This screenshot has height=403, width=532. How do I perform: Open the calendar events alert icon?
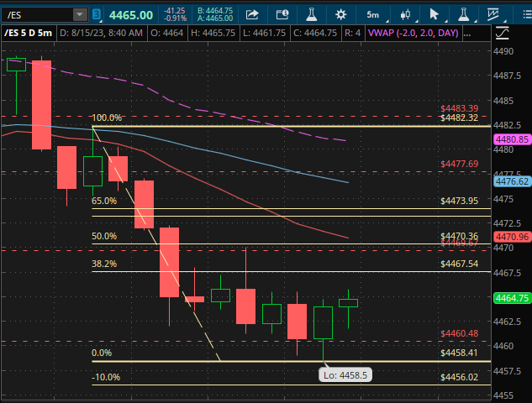click(x=282, y=14)
